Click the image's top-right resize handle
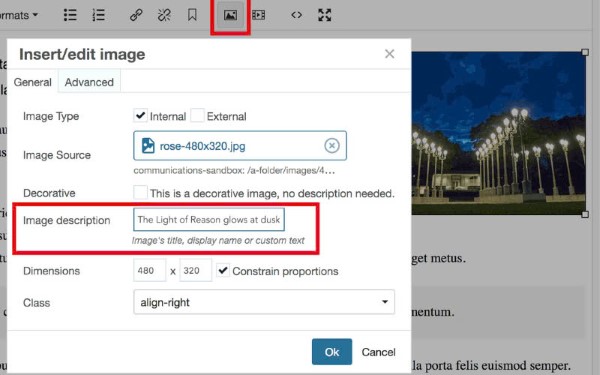Image resolution: width=600 pixels, height=375 pixels. 585,52
